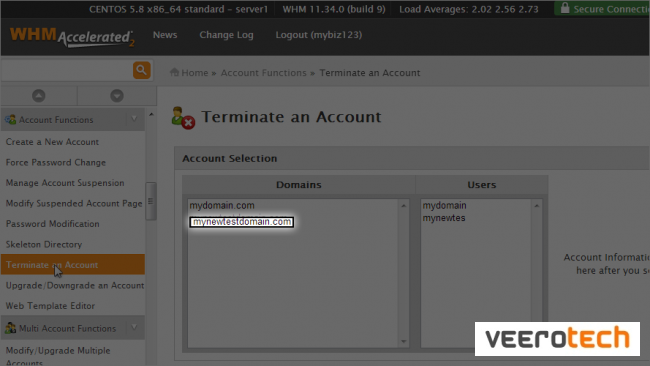Open the Account Functions breadcrumb

click(263, 73)
